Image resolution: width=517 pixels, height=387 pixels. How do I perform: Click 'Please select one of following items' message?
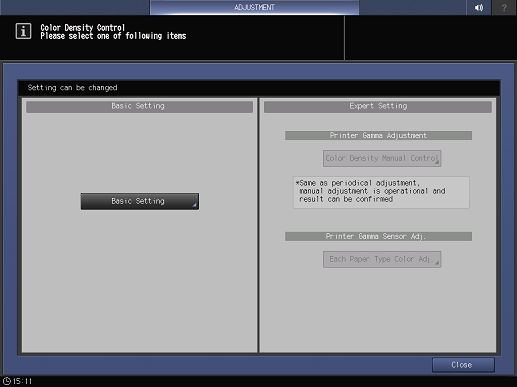[113, 36]
